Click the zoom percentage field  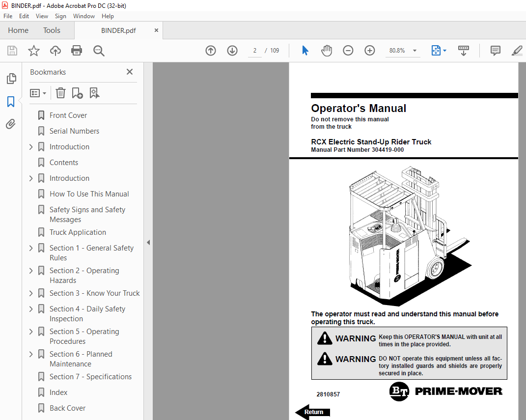(x=397, y=51)
